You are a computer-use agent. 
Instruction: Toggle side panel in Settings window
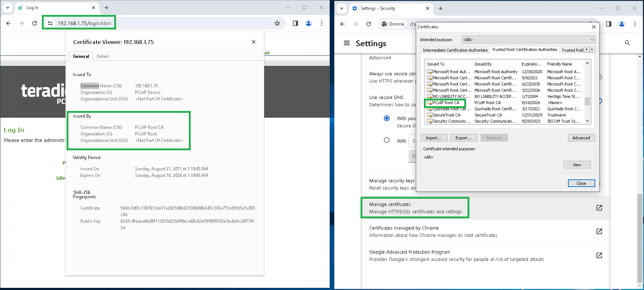coord(609,24)
